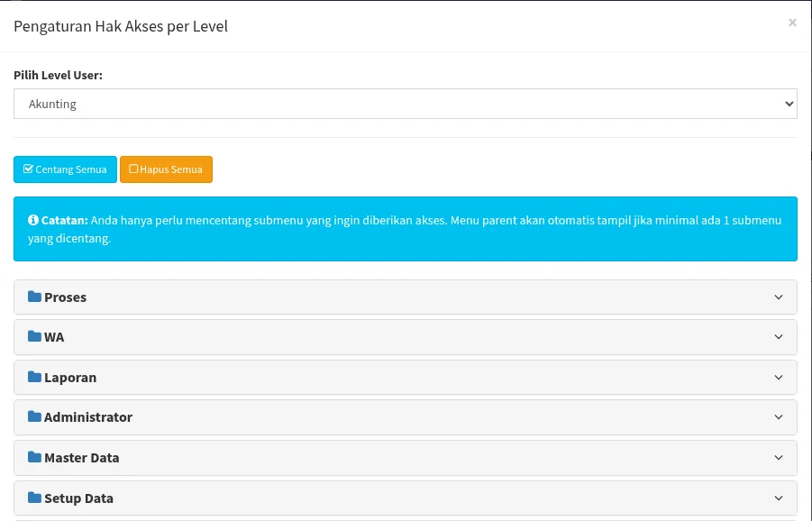Open the Pilih Level User dropdown
The image size is (812, 521).
405,104
